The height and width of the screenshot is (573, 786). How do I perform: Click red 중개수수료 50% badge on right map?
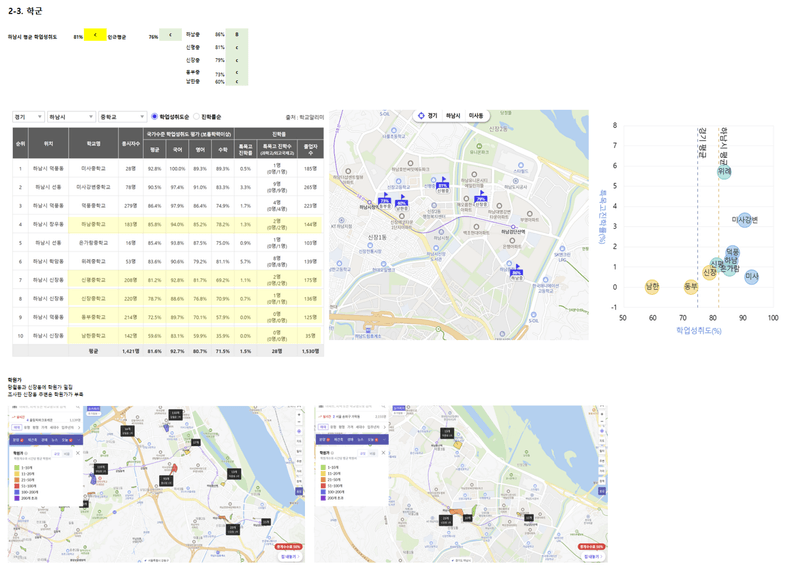tap(591, 546)
